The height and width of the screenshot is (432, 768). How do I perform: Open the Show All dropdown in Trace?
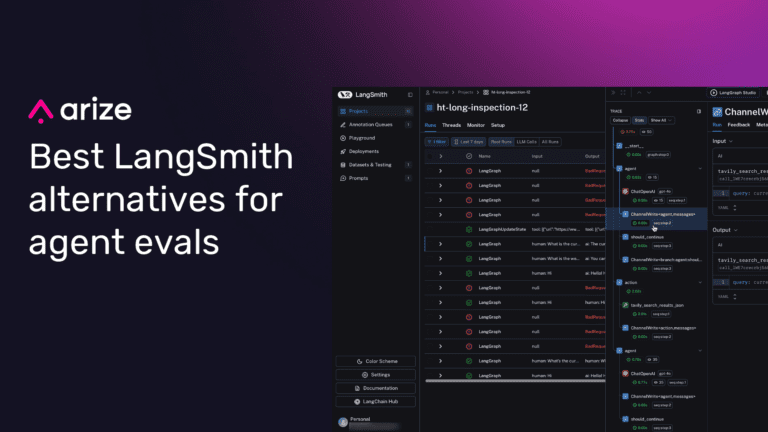click(x=661, y=120)
